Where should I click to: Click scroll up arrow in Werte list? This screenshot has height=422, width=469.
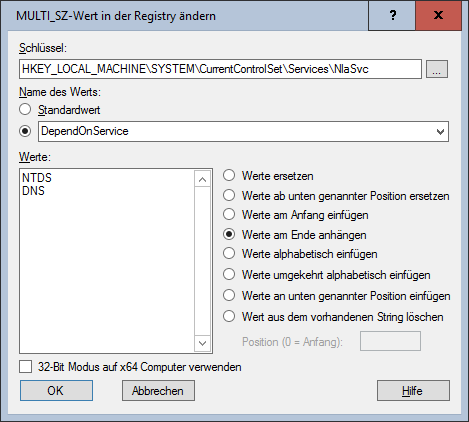pos(202,180)
